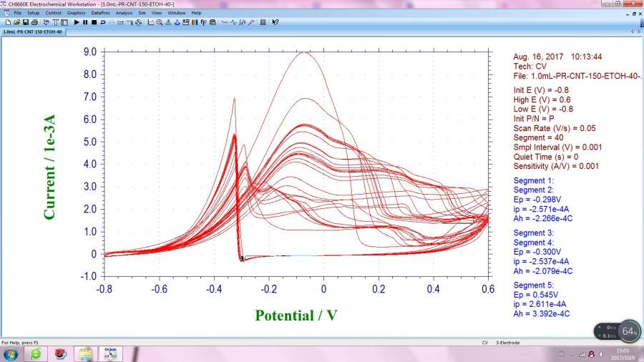The height and width of the screenshot is (362, 644).
Task: Click the Copy to Clipboard icon
Action: pyautogui.click(x=213, y=22)
